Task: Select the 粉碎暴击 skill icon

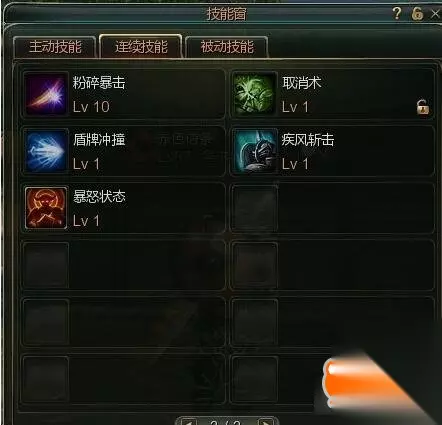Action: click(46, 94)
